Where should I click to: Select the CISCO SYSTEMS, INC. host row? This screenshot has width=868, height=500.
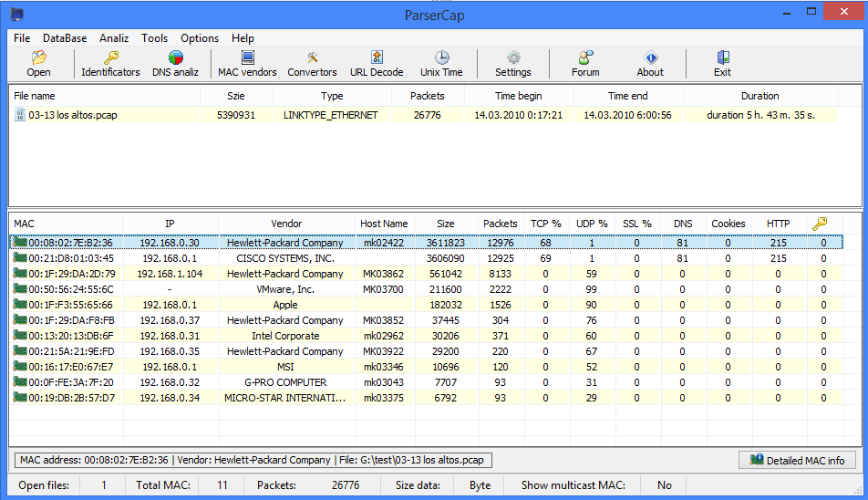pyautogui.click(x=285, y=258)
